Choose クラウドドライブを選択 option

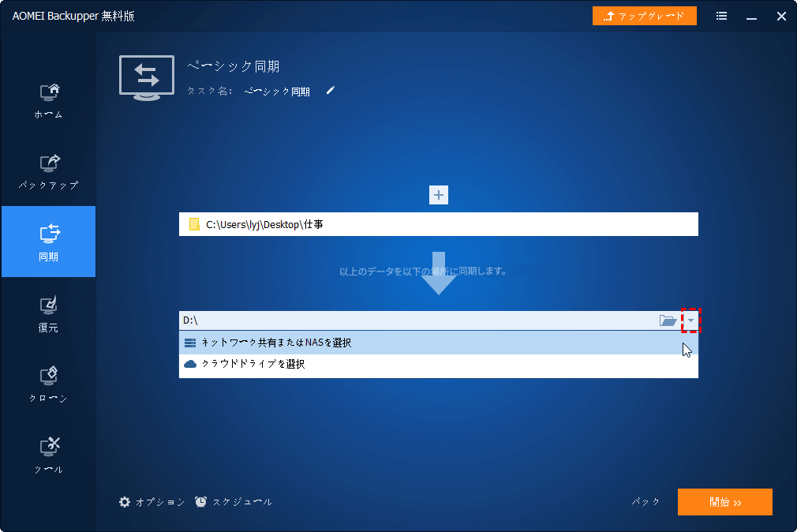(x=439, y=364)
